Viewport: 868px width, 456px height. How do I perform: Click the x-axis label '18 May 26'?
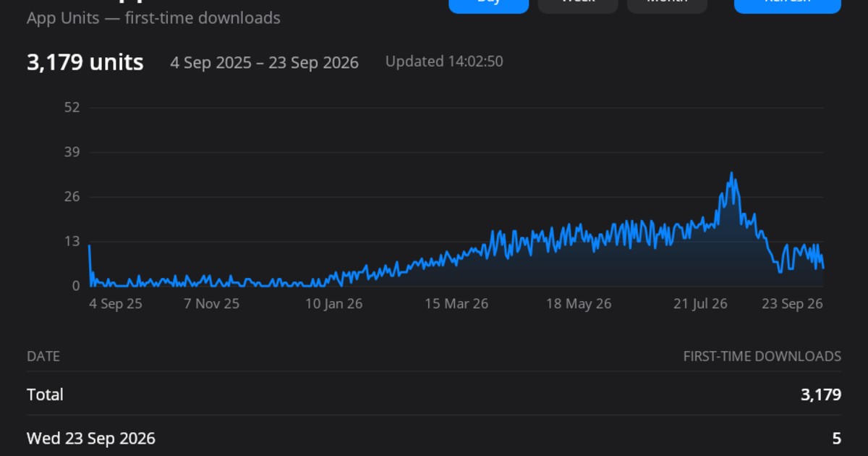(578, 304)
